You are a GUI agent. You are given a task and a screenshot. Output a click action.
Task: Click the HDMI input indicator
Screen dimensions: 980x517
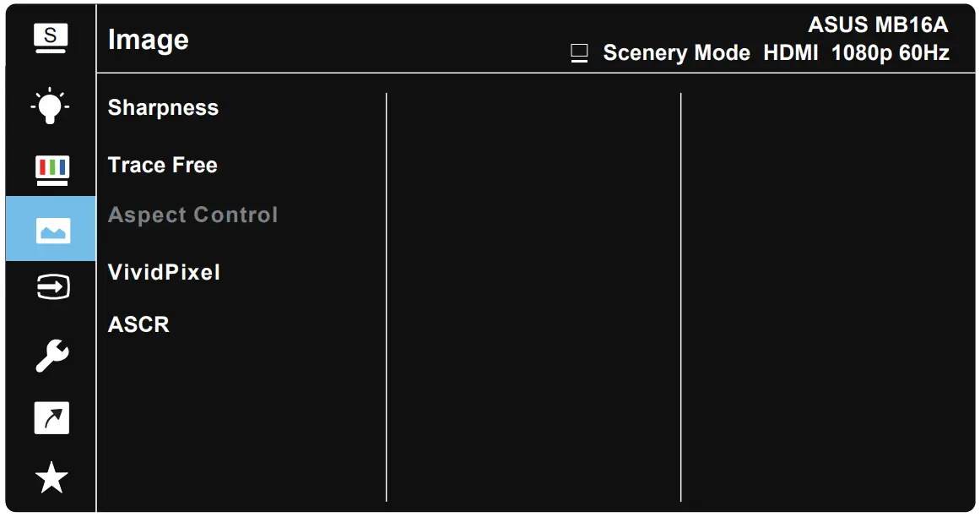[791, 53]
